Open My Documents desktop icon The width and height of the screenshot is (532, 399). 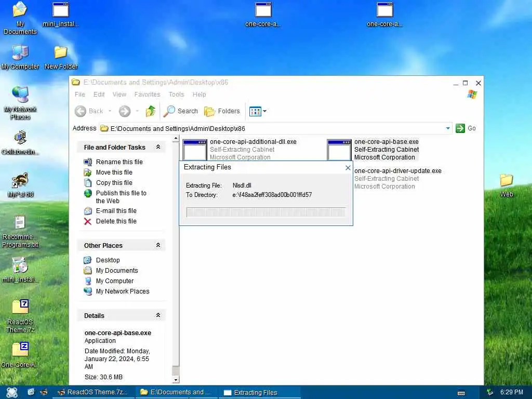[20, 18]
